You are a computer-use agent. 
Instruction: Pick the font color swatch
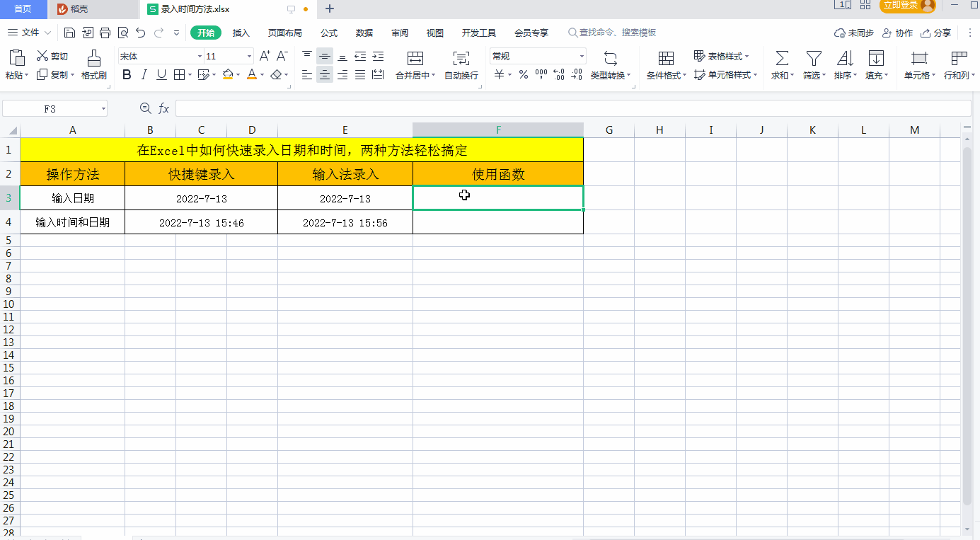click(252, 74)
